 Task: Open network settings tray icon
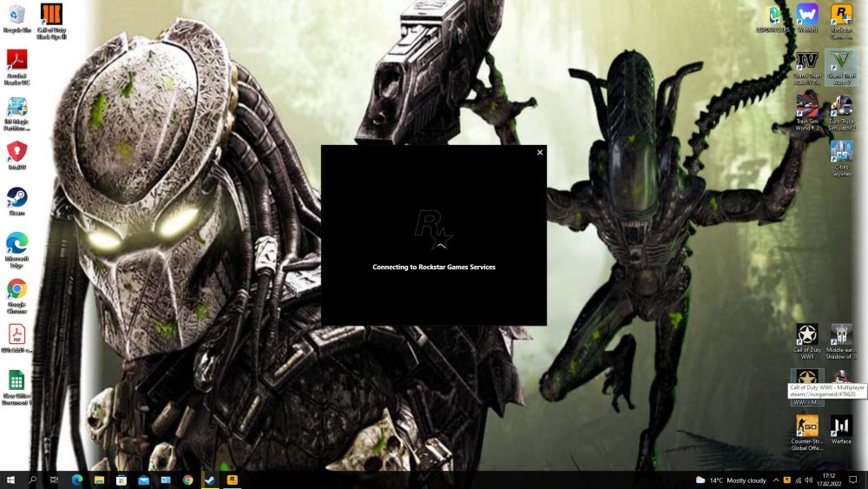pyautogui.click(x=798, y=480)
